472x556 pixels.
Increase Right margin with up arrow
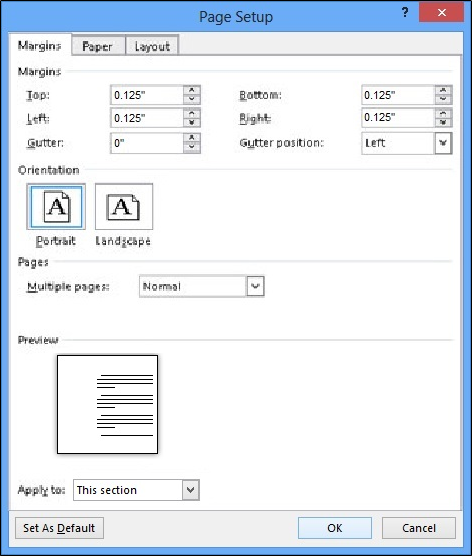(443, 113)
